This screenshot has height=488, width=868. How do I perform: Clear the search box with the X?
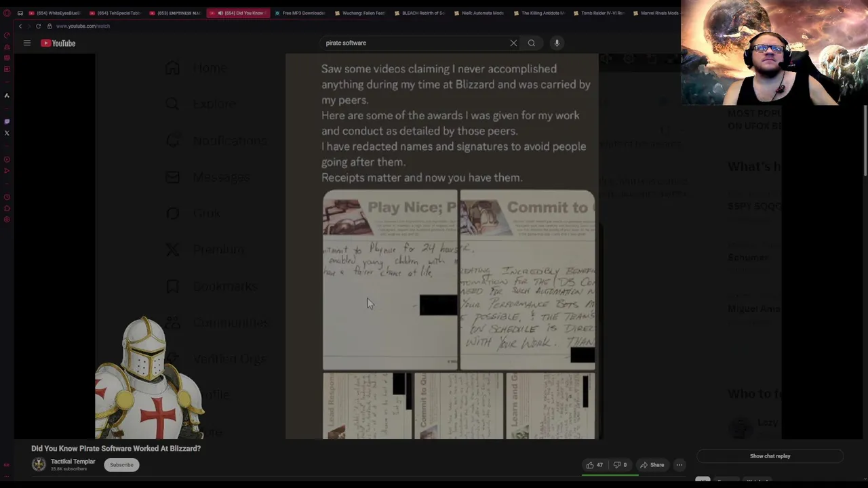pos(513,43)
